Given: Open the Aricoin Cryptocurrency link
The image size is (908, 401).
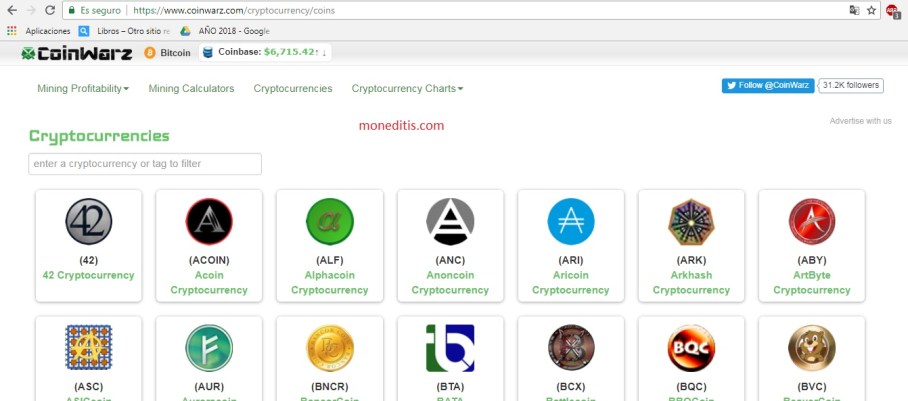Looking at the screenshot, I should click(x=571, y=282).
